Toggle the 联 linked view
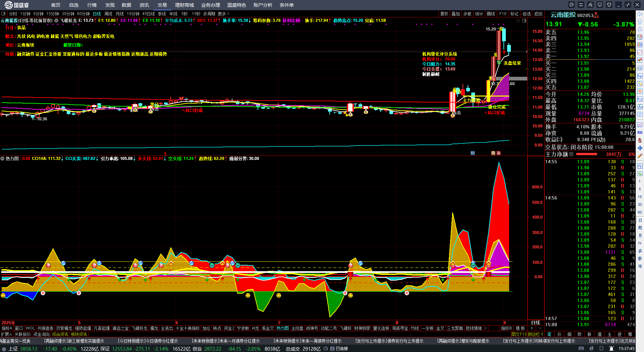This screenshot has height=352, width=644. pos(589,334)
